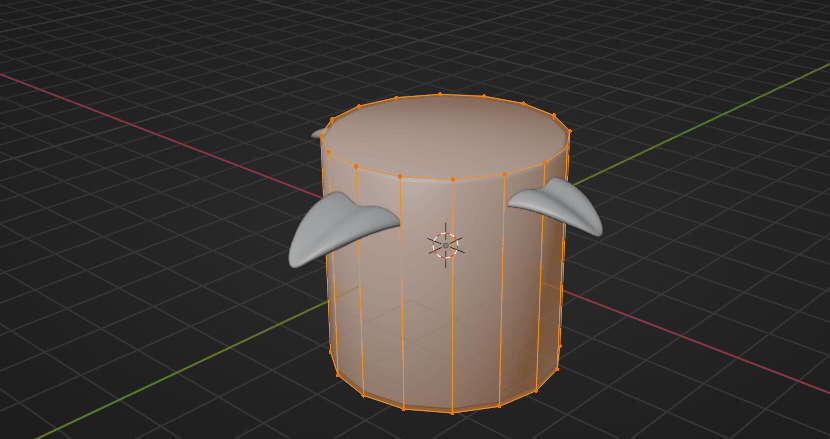830x439 pixels.
Task: Click the small horn tip behind the cylinder
Action: click(318, 132)
